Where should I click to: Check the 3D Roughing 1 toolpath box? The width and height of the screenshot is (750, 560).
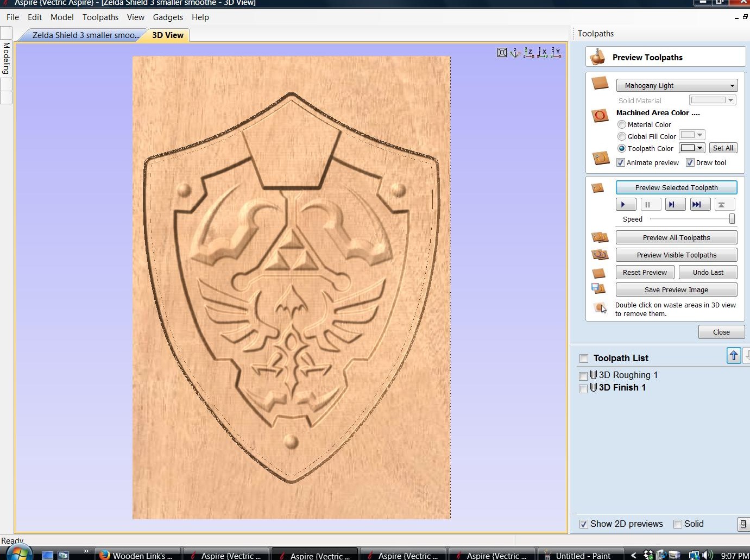(583, 376)
